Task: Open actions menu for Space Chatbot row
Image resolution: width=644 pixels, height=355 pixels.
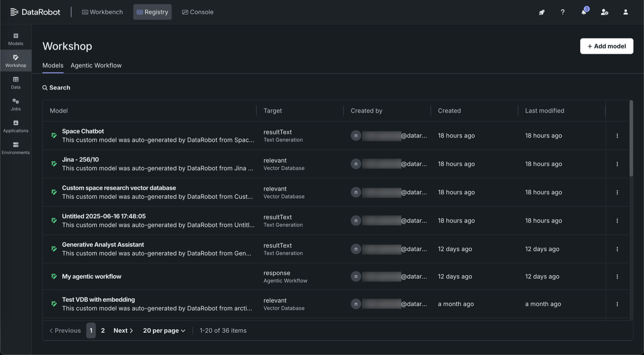Action: tap(617, 136)
